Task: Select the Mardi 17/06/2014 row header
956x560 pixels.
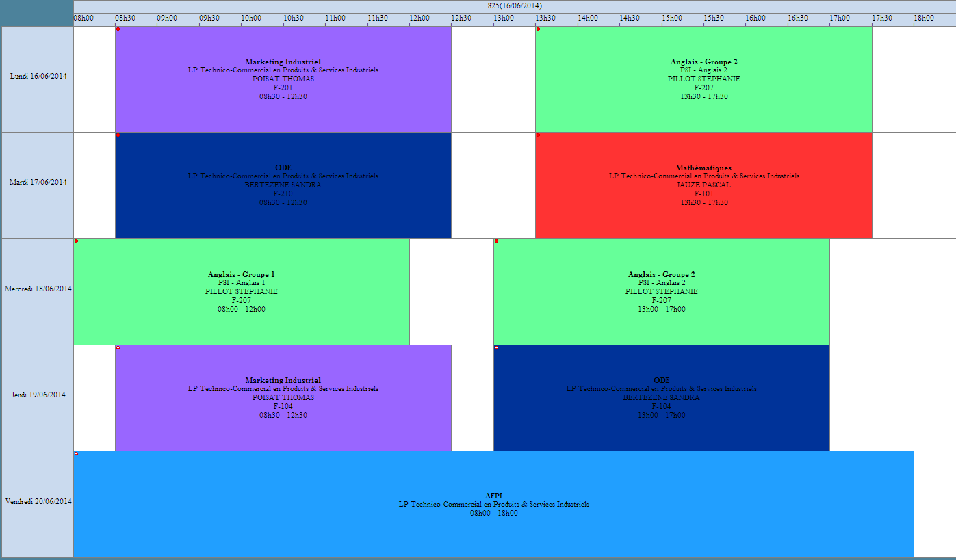Action: pos(38,183)
